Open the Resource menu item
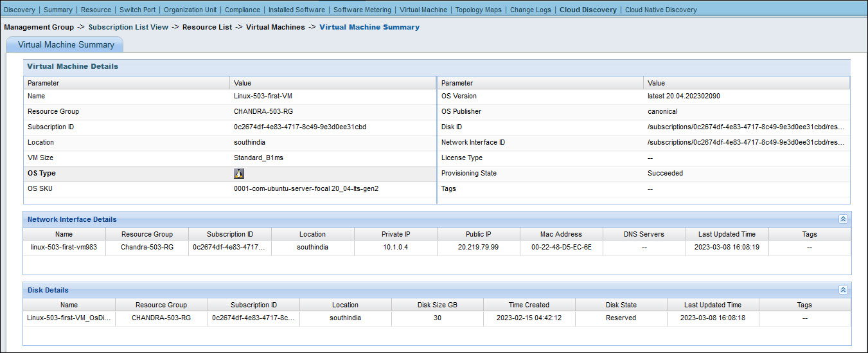Viewport: 868px width, 353px height. tap(96, 10)
